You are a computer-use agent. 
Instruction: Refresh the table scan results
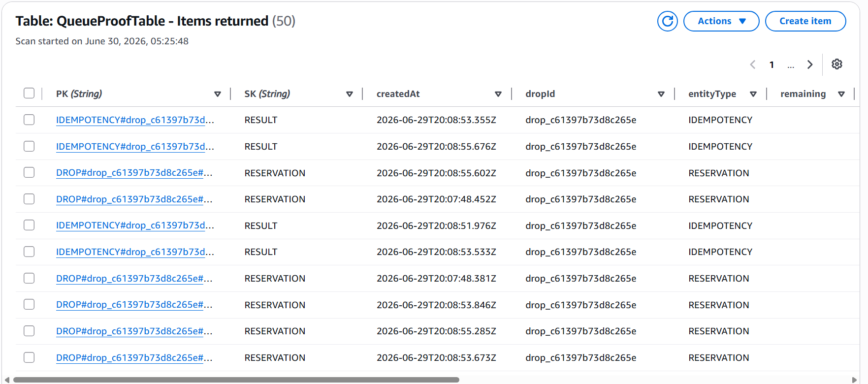pos(667,21)
